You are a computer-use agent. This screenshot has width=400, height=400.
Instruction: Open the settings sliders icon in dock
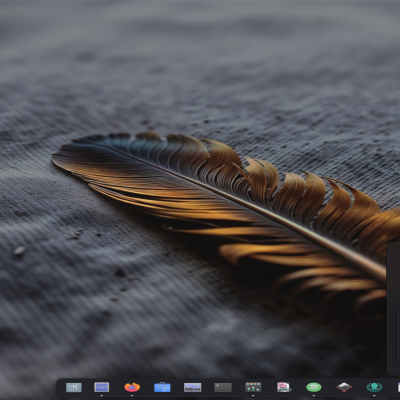[x=253, y=387]
